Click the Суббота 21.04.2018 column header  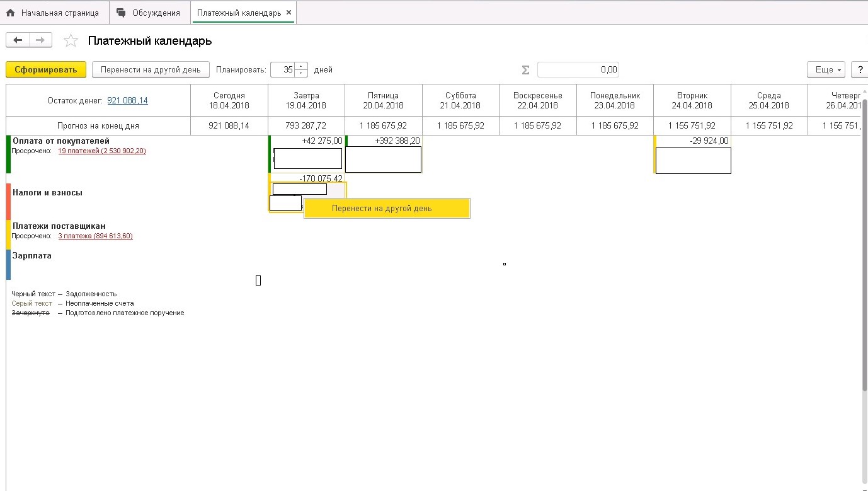(460, 100)
